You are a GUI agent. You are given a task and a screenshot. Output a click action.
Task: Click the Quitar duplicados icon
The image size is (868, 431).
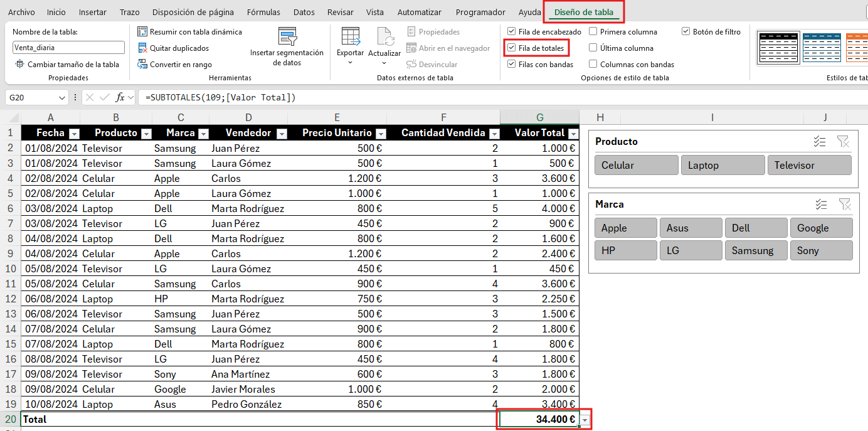[142, 48]
